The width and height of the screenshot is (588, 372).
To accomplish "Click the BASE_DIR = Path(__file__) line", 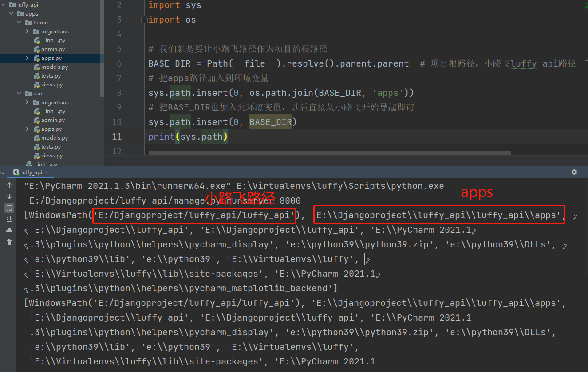I will tap(279, 63).
